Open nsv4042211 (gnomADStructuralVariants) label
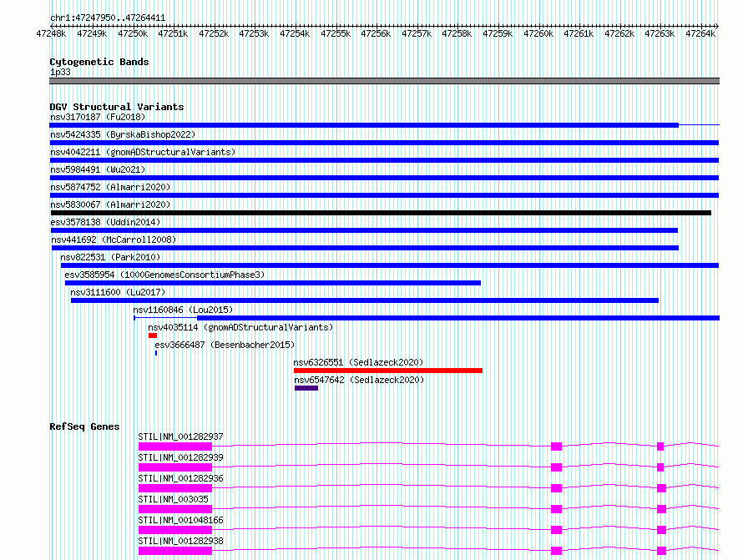The width and height of the screenshot is (743, 560). tap(143, 152)
